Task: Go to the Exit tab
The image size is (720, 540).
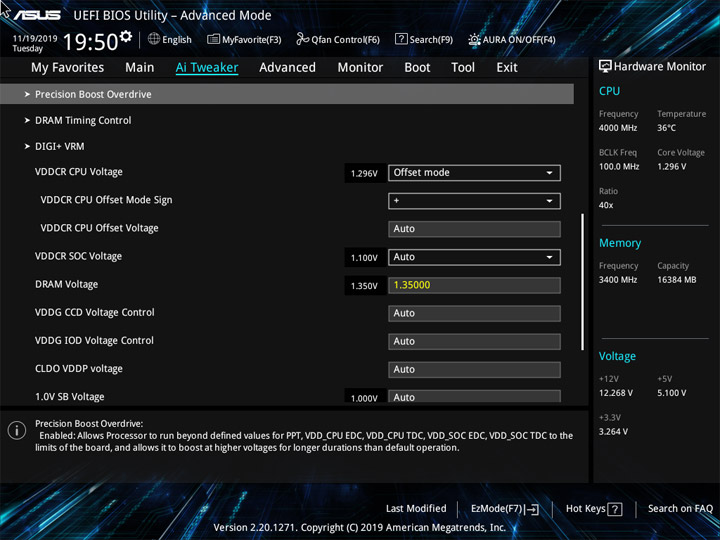Action: pos(507,68)
